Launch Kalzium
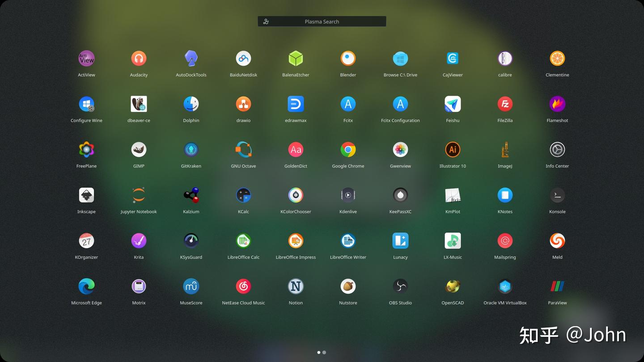644x362 pixels. pos(191,195)
